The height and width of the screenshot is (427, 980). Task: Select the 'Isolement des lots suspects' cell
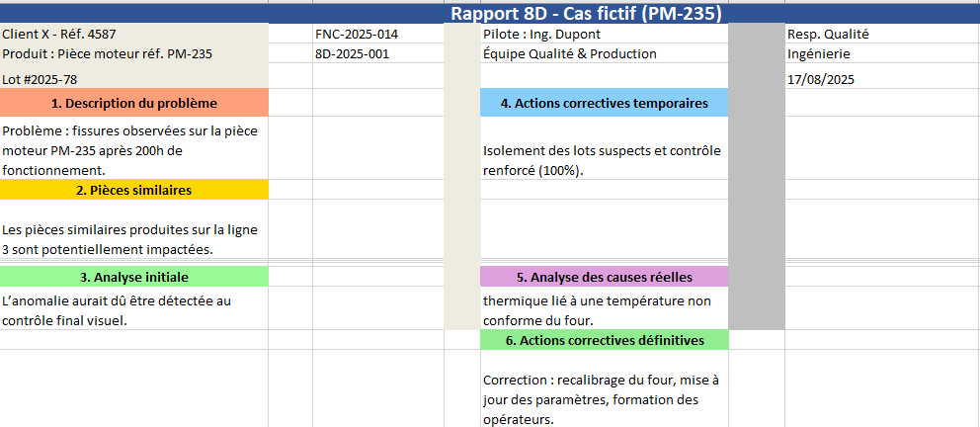point(603,160)
